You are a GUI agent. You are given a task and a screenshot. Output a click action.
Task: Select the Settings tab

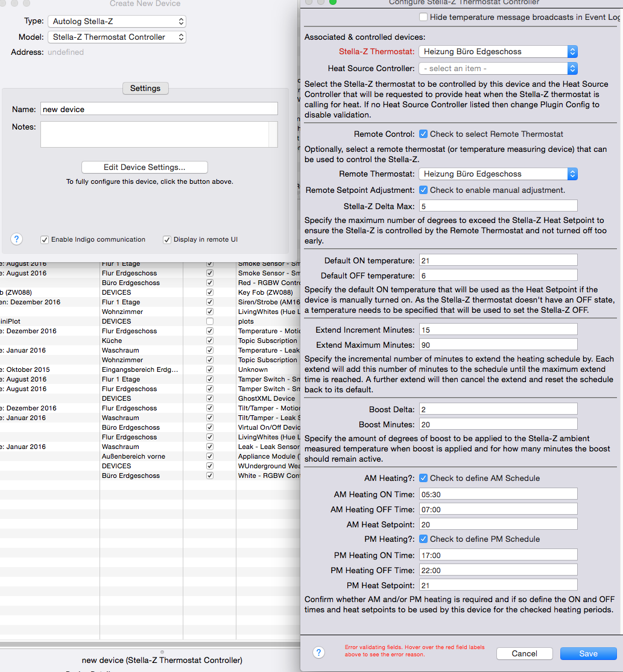coord(145,88)
